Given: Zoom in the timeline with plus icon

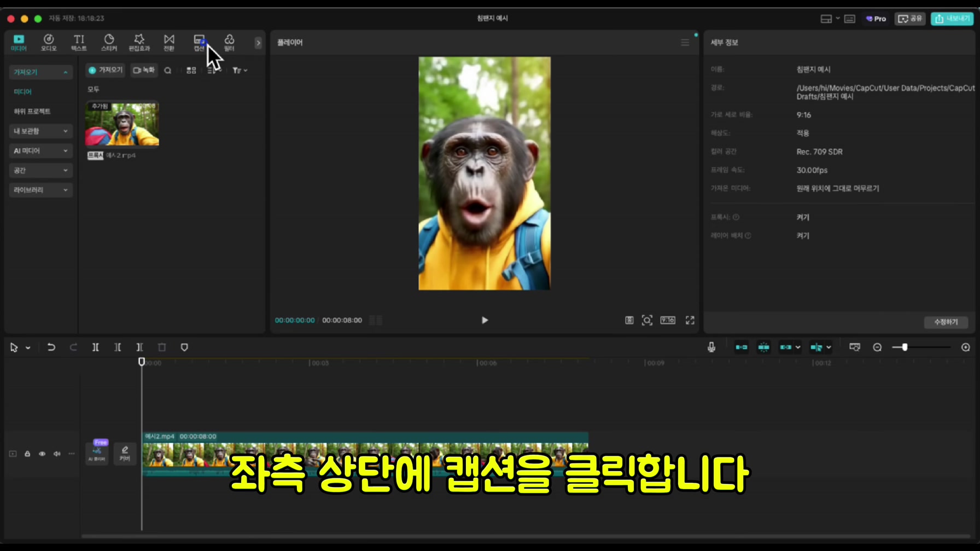Looking at the screenshot, I should [966, 347].
